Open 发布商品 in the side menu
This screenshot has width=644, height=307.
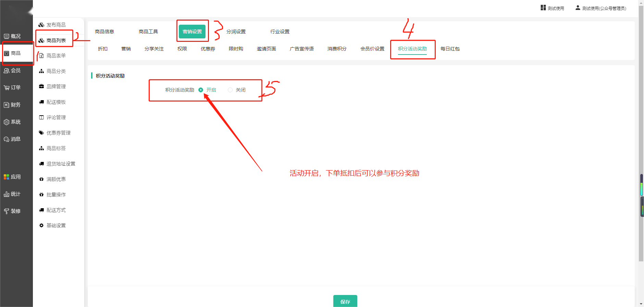[x=56, y=25]
